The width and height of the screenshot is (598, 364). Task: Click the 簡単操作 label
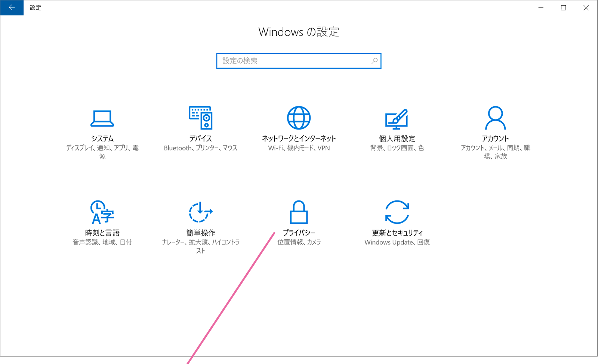(201, 233)
